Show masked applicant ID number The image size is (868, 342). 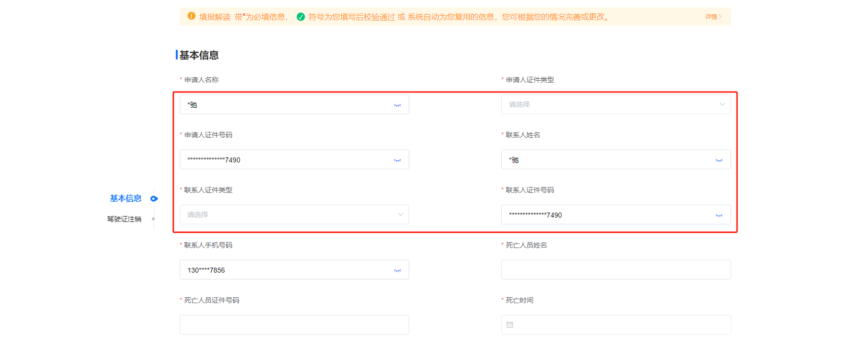(x=397, y=160)
